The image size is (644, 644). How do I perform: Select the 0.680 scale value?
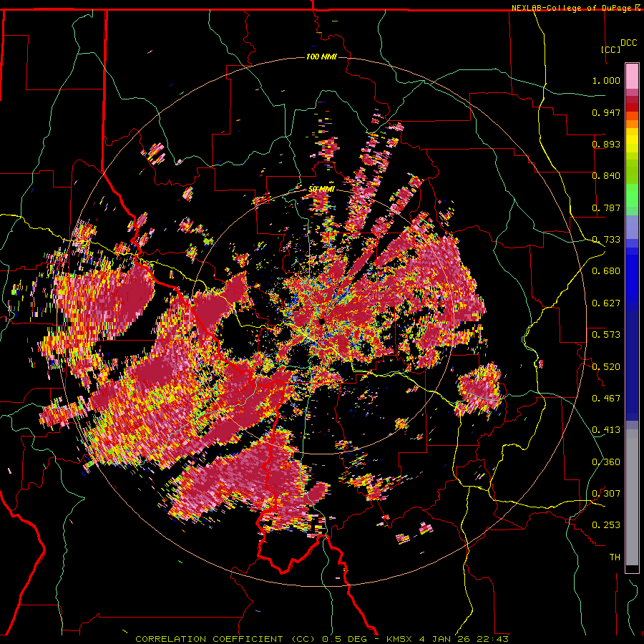(x=606, y=271)
